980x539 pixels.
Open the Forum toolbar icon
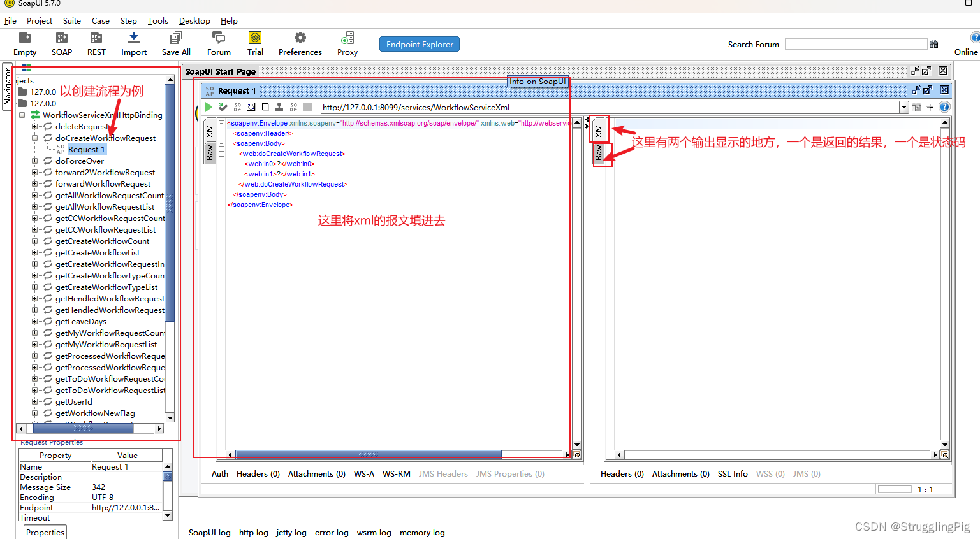(x=219, y=44)
